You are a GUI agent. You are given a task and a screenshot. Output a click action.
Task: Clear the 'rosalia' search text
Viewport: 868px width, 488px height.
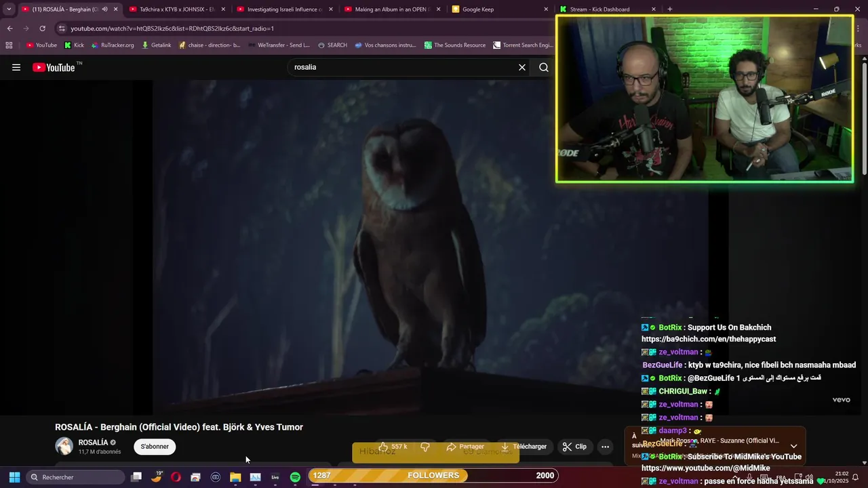(x=522, y=67)
